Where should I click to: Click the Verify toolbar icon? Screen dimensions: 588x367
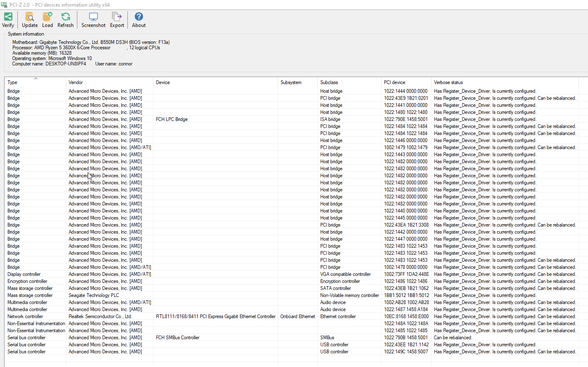[x=8, y=17]
